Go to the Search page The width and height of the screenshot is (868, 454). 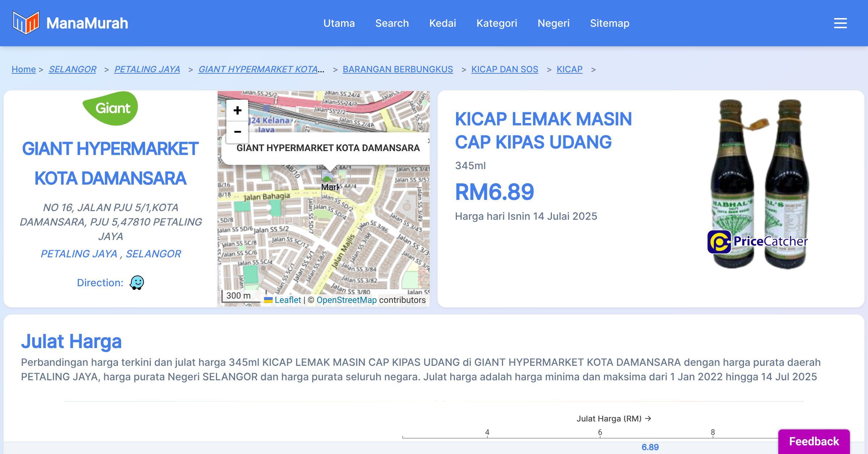(392, 23)
